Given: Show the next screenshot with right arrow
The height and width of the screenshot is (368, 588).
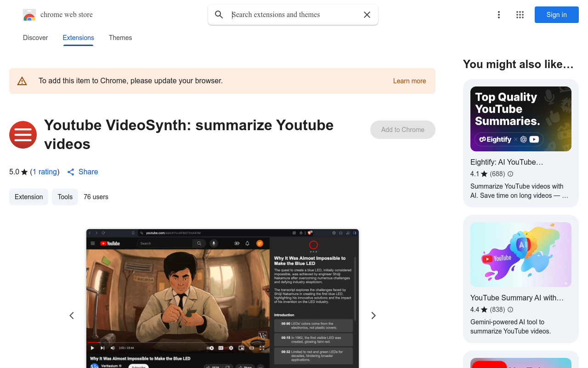Looking at the screenshot, I should (x=373, y=316).
